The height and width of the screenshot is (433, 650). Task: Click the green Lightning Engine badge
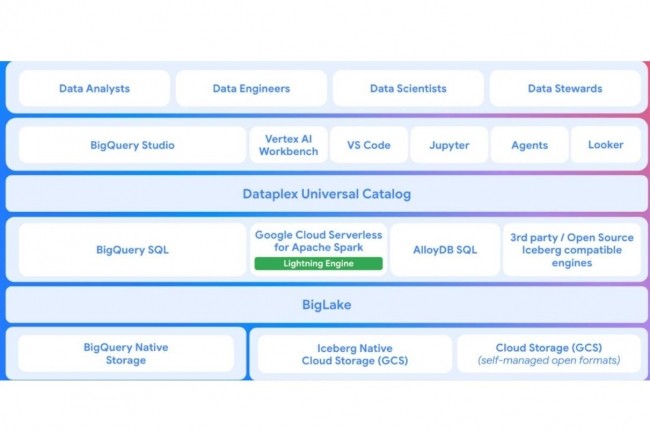coord(318,264)
